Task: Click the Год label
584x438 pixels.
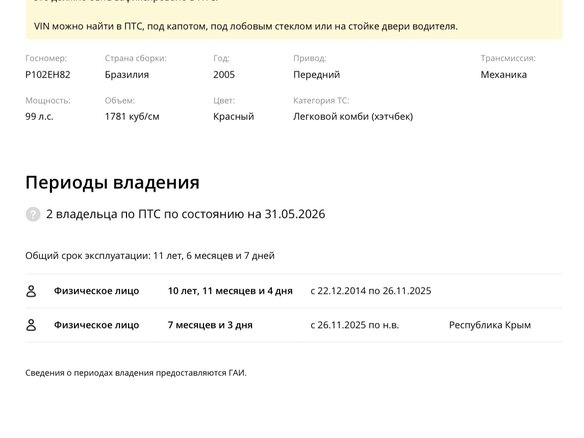Action: pos(221,58)
